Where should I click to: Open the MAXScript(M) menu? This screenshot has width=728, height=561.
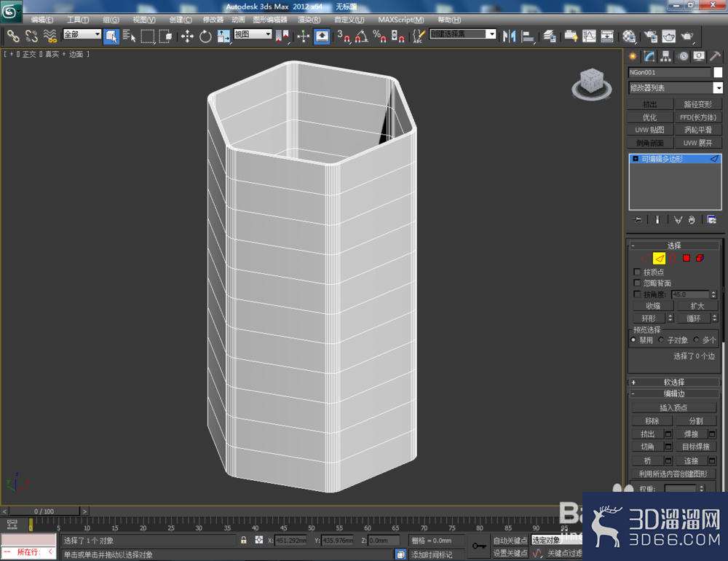400,20
